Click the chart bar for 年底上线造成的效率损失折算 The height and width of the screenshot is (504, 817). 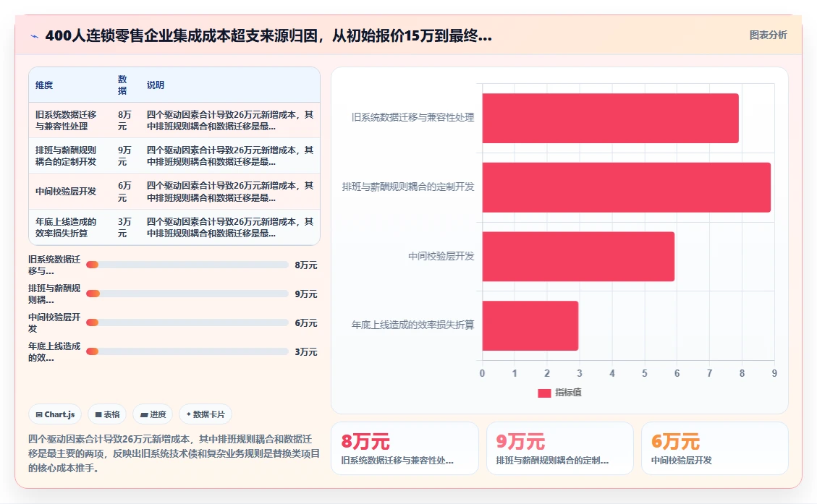pyautogui.click(x=530, y=325)
